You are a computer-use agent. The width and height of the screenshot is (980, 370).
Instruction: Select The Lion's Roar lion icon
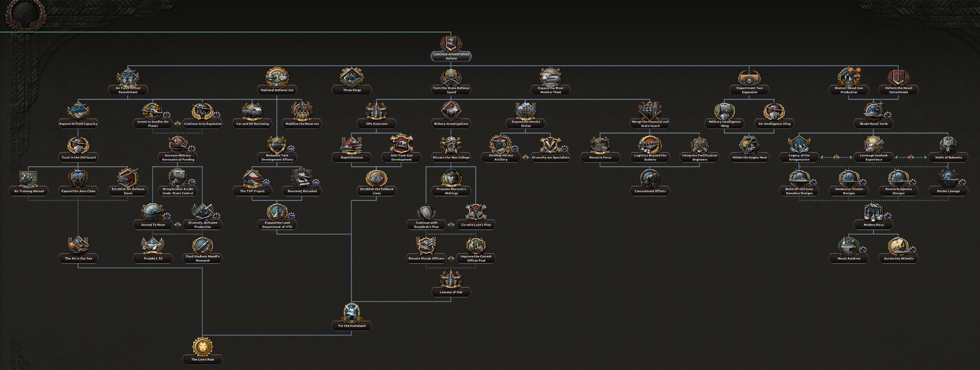point(203,347)
